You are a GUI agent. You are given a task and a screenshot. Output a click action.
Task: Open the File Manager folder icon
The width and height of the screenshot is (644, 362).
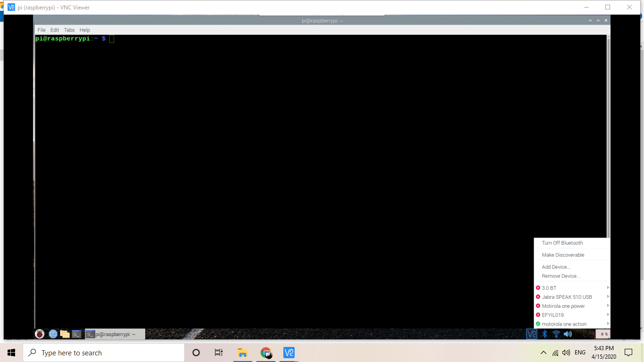(65, 334)
